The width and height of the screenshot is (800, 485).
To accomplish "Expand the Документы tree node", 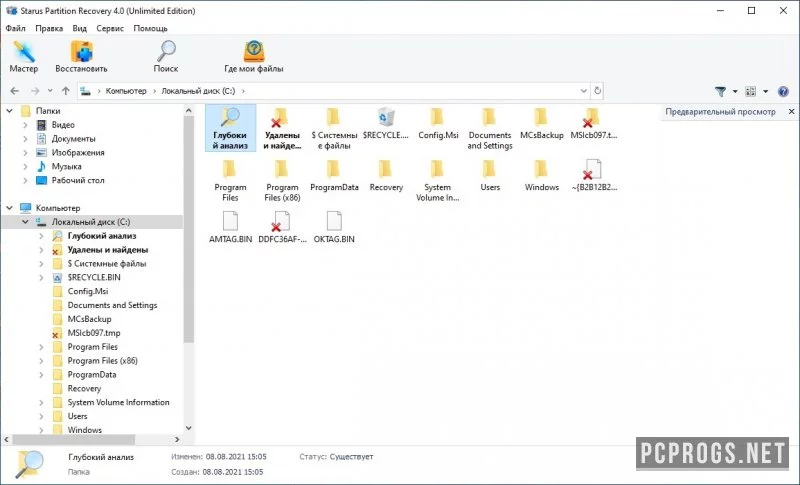I will [x=26, y=139].
